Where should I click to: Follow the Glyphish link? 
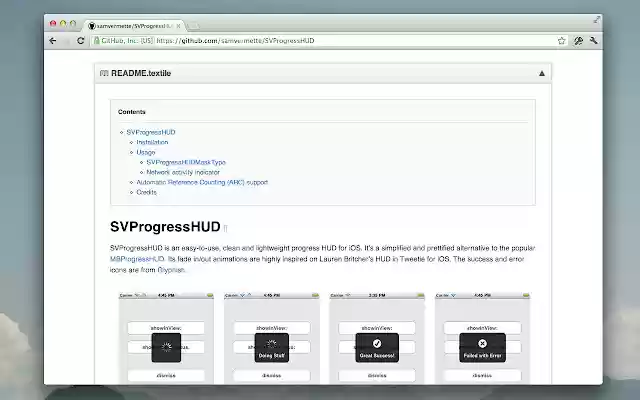pyautogui.click(x=171, y=270)
